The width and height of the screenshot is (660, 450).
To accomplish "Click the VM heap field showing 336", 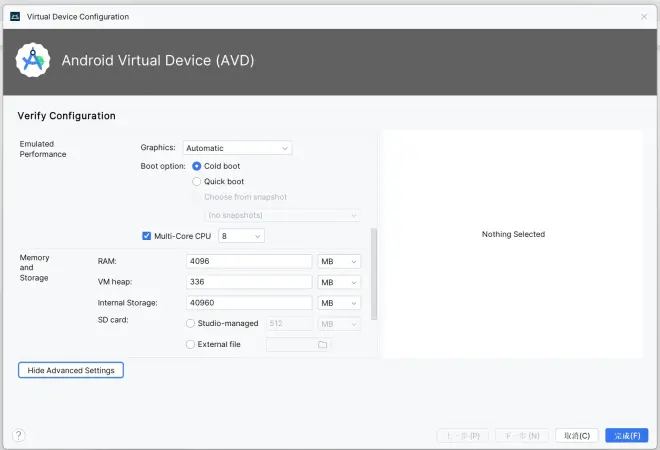I will [249, 282].
